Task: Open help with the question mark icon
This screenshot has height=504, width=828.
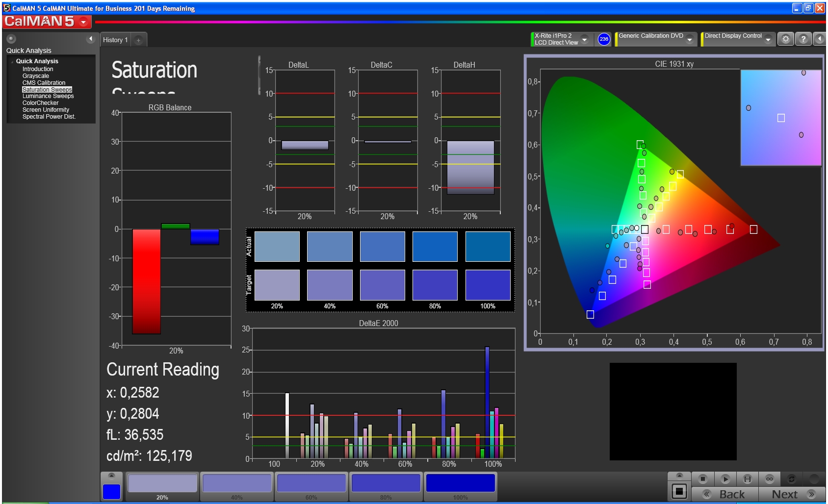Action: coord(803,39)
